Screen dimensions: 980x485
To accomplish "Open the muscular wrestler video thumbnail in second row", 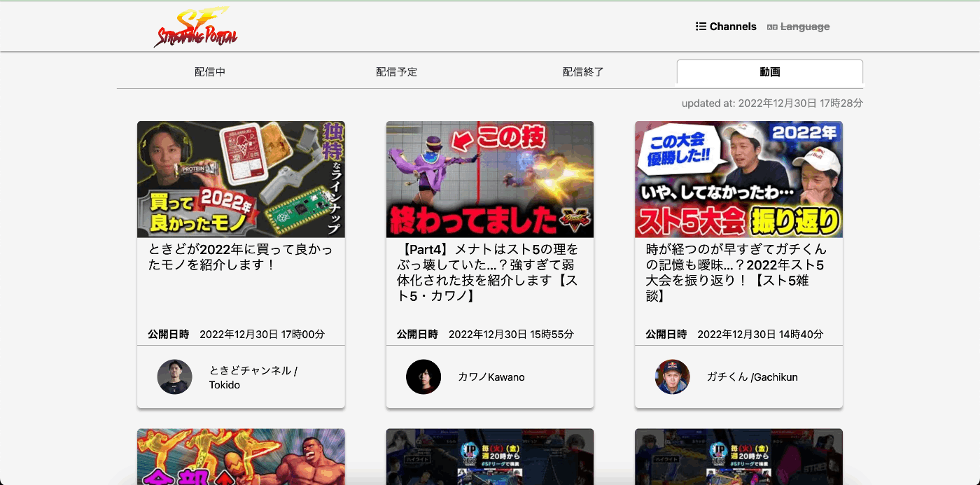I will [x=241, y=457].
